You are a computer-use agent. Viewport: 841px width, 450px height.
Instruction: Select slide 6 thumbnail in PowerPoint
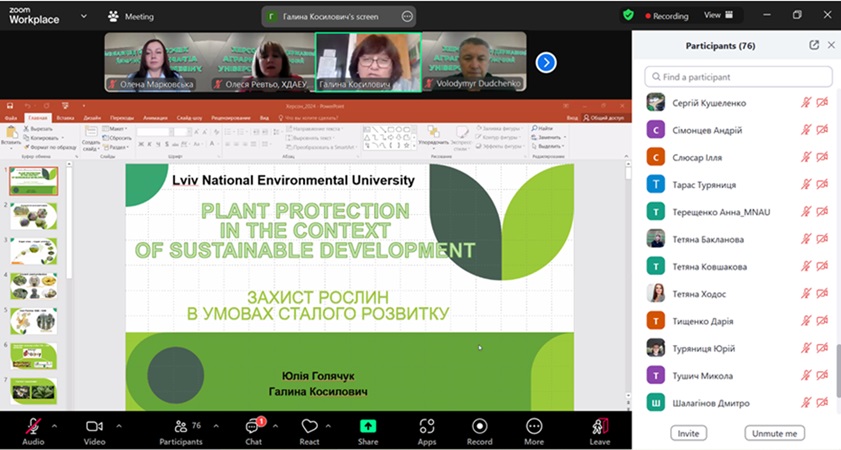pyautogui.click(x=33, y=356)
